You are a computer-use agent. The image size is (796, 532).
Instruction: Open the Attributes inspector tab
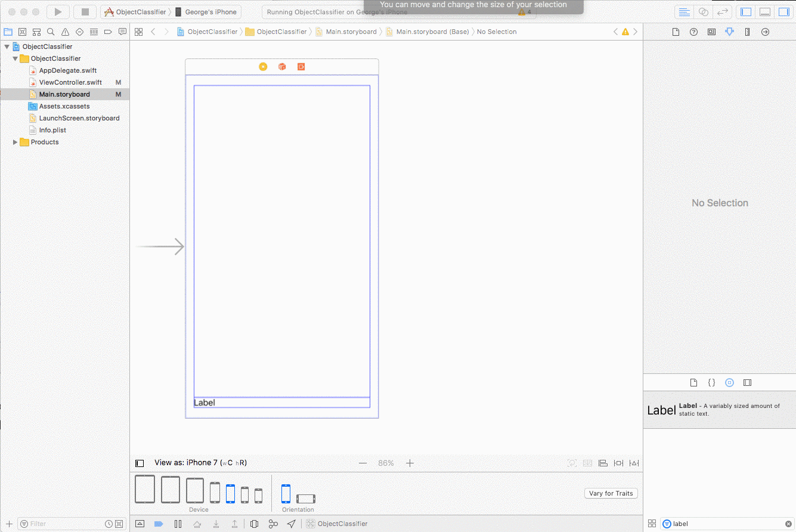729,32
